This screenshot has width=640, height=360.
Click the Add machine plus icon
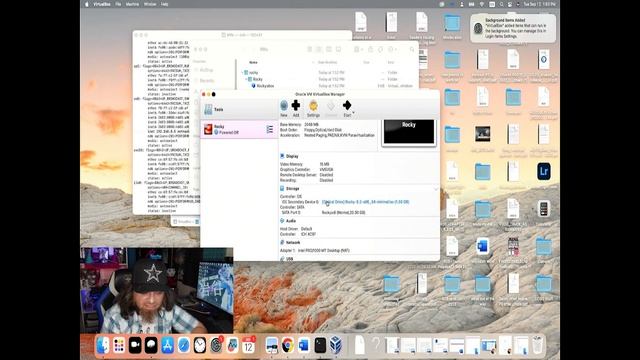point(296,106)
